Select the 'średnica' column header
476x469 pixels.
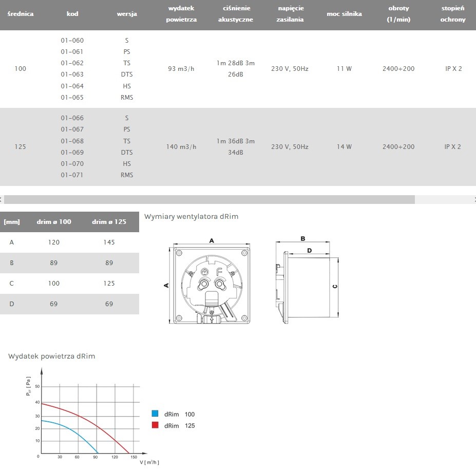tap(21, 14)
